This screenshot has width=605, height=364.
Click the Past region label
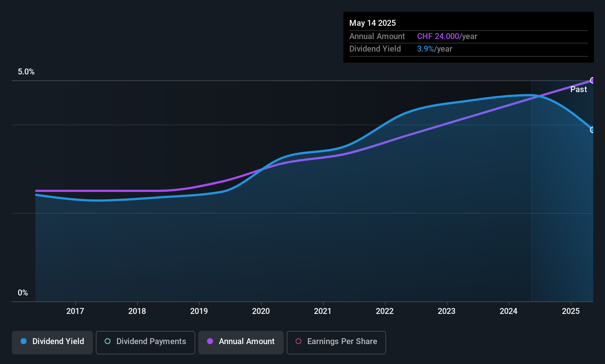(578, 90)
